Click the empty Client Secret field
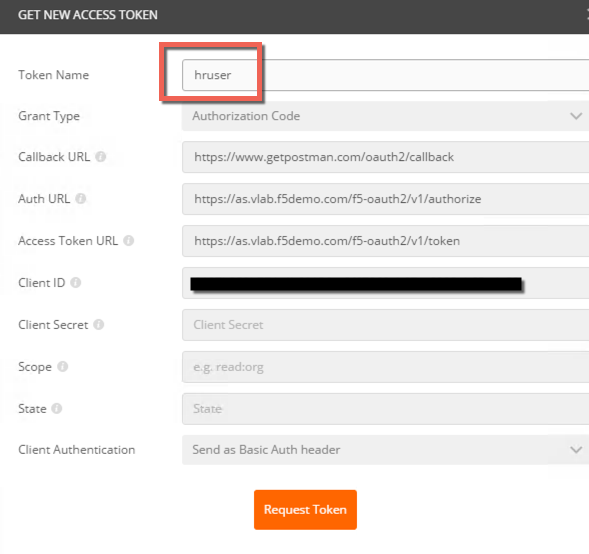 [x=385, y=325]
